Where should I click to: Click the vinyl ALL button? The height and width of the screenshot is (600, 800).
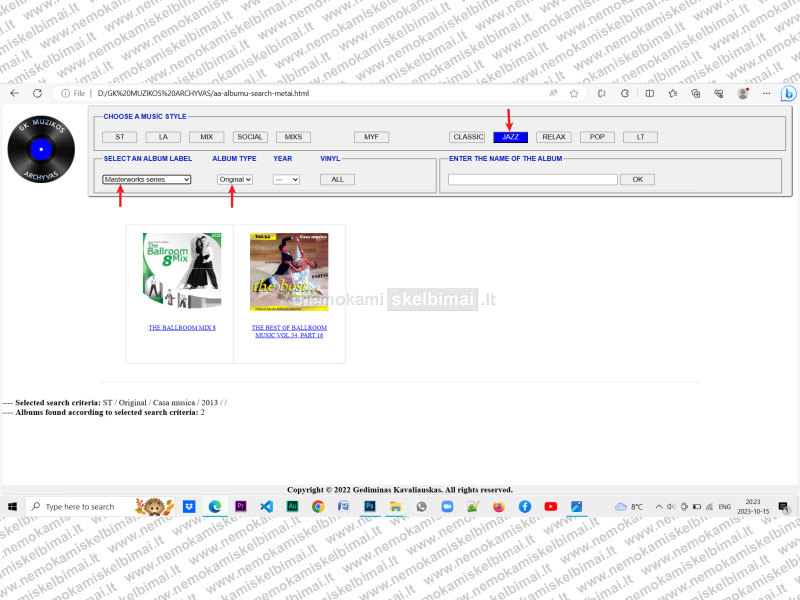[337, 180]
